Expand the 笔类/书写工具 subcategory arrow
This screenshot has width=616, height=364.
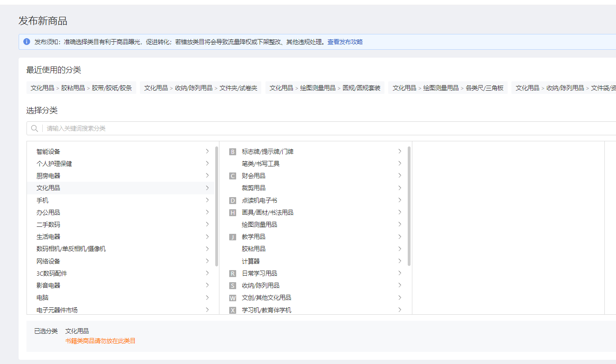pyautogui.click(x=399, y=164)
